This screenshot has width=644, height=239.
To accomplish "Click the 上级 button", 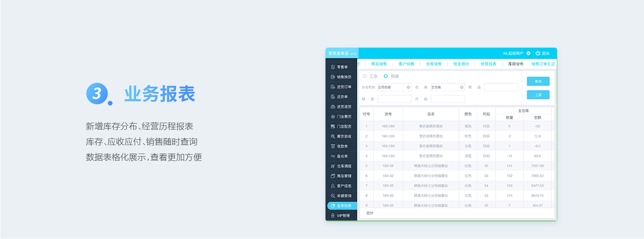I will (x=538, y=95).
